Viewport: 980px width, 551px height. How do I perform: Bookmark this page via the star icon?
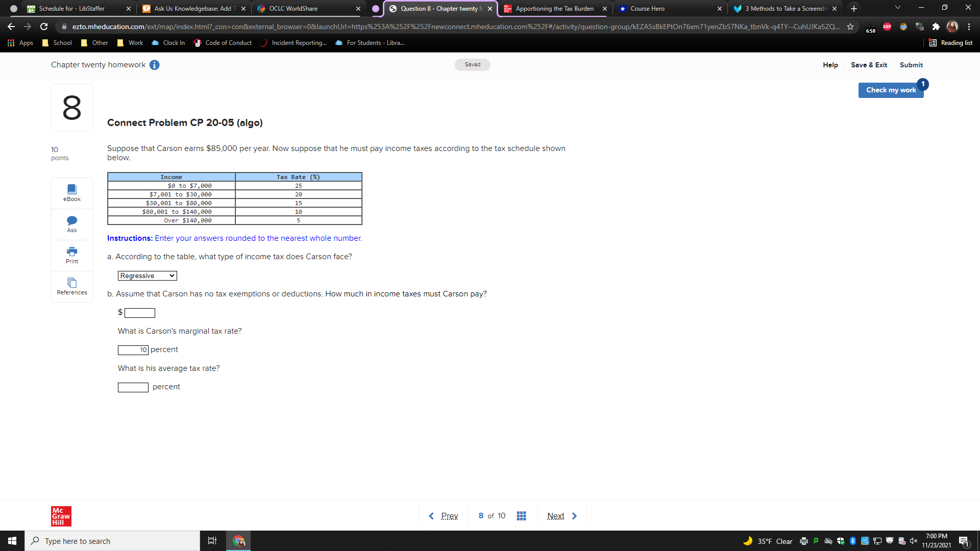click(x=850, y=27)
